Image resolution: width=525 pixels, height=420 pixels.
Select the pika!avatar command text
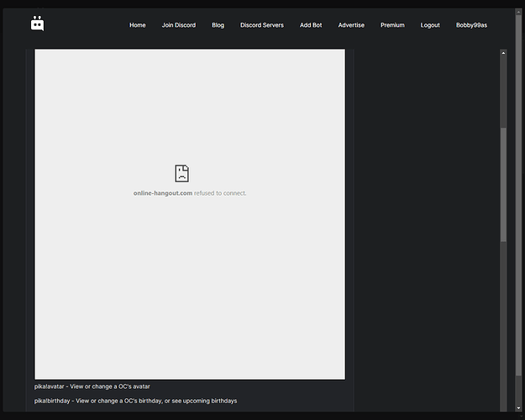pyautogui.click(x=92, y=386)
